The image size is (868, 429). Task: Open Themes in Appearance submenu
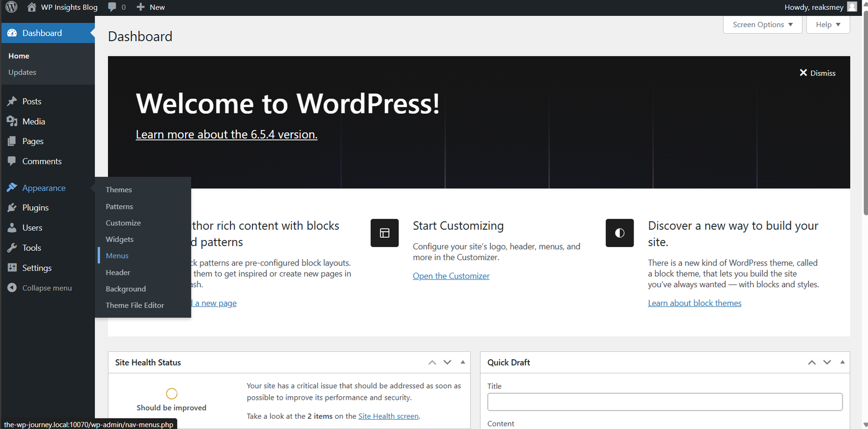click(119, 190)
